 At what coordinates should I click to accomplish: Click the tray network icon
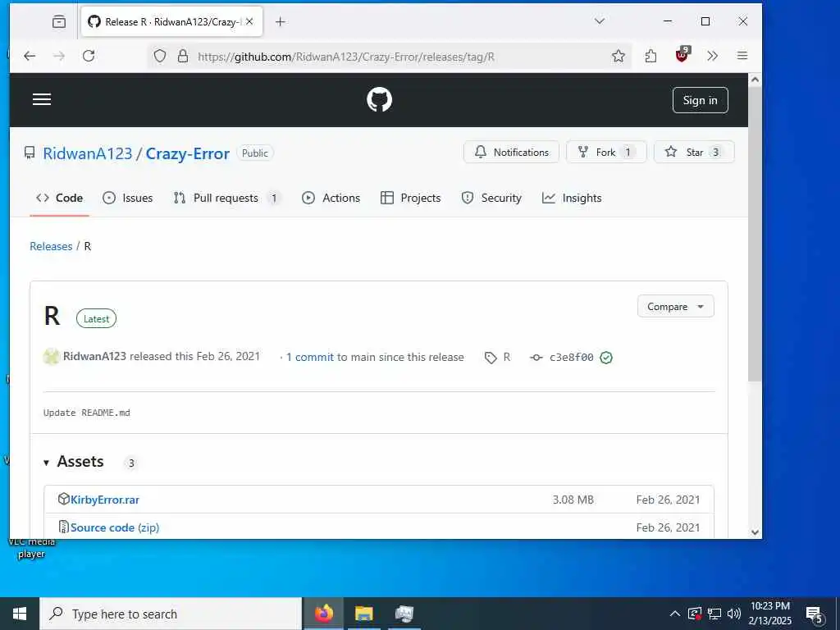[x=714, y=614]
